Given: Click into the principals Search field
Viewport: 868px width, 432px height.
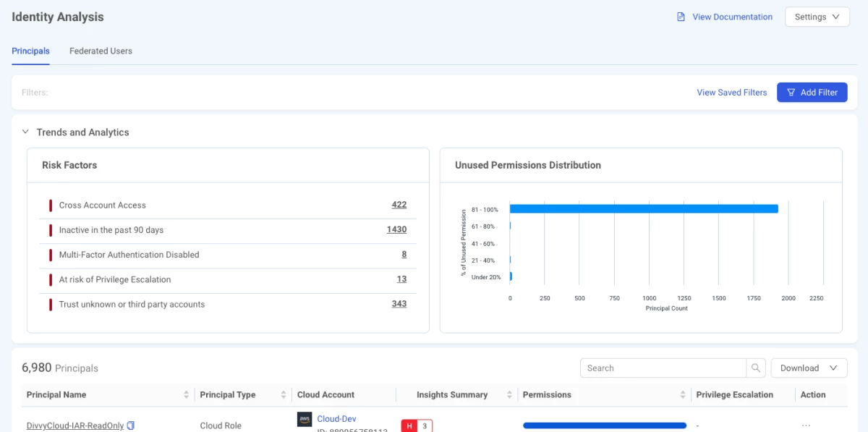Looking at the screenshot, I should 663,368.
